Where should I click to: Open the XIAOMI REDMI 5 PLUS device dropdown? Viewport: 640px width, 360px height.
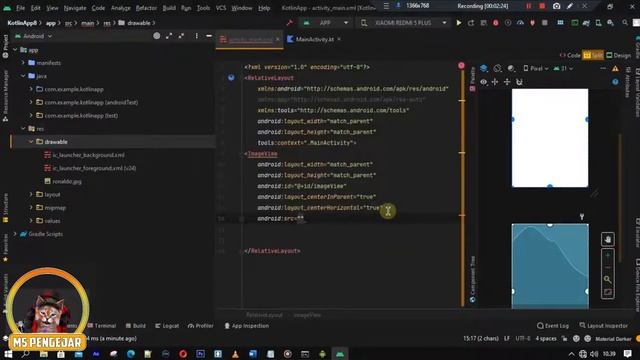[403, 23]
